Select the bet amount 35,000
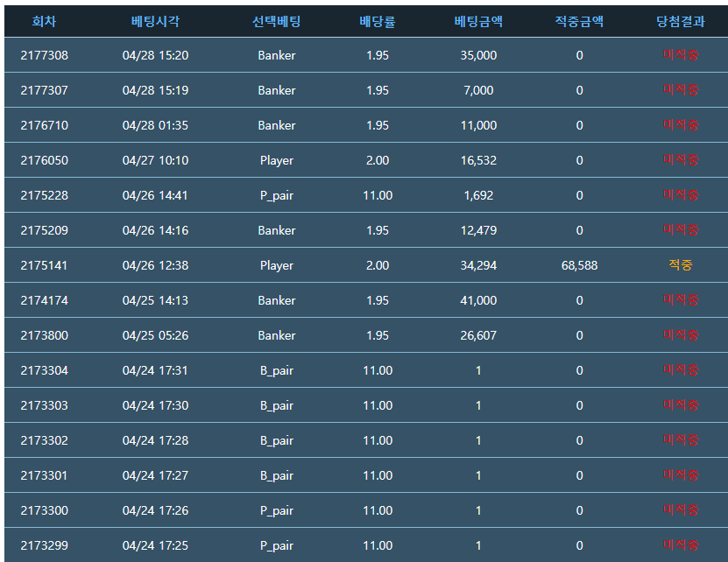Image resolution: width=728 pixels, height=562 pixels. [x=478, y=55]
